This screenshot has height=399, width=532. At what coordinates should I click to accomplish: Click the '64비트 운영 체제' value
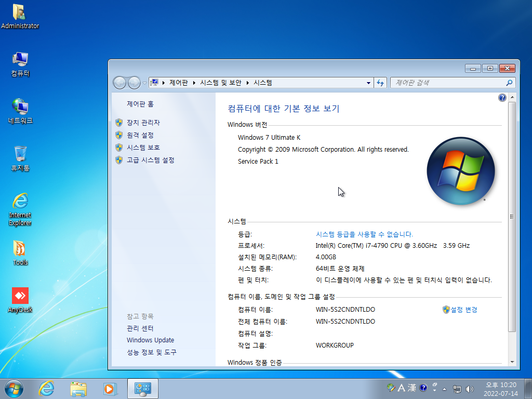(x=340, y=269)
